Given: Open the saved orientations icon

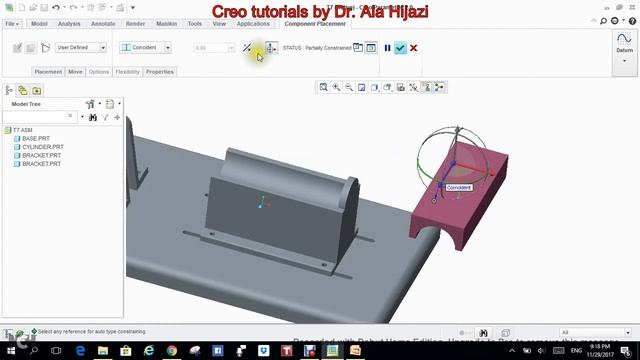Looking at the screenshot, I should tap(387, 87).
